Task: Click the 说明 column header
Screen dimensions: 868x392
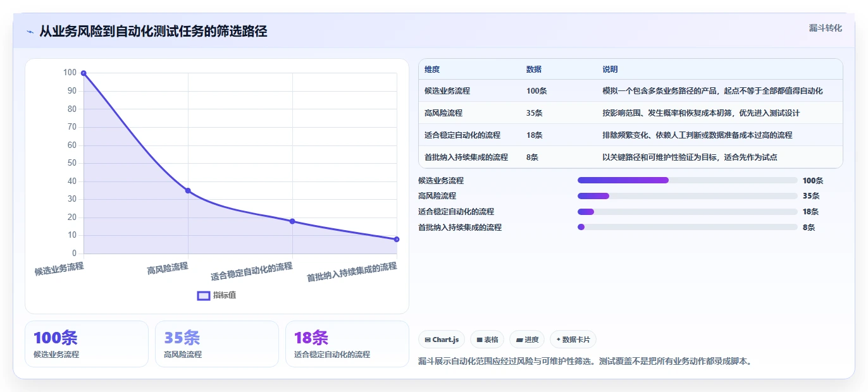Action: (610, 70)
